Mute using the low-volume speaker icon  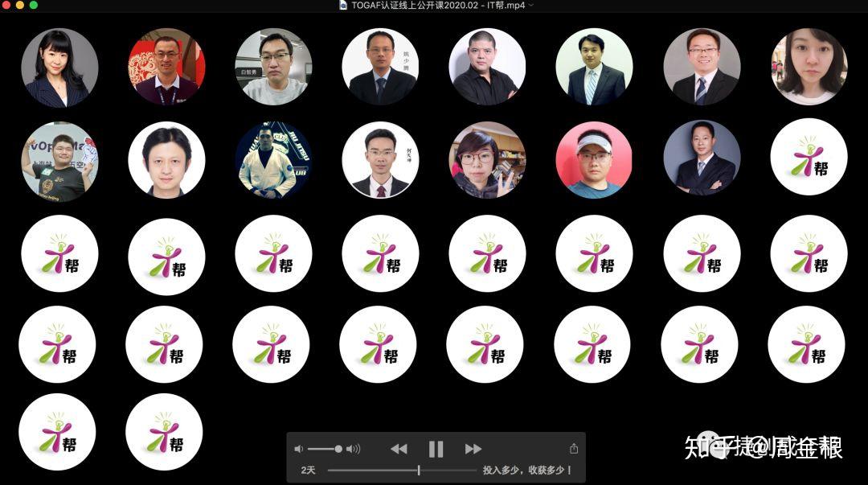(299, 449)
